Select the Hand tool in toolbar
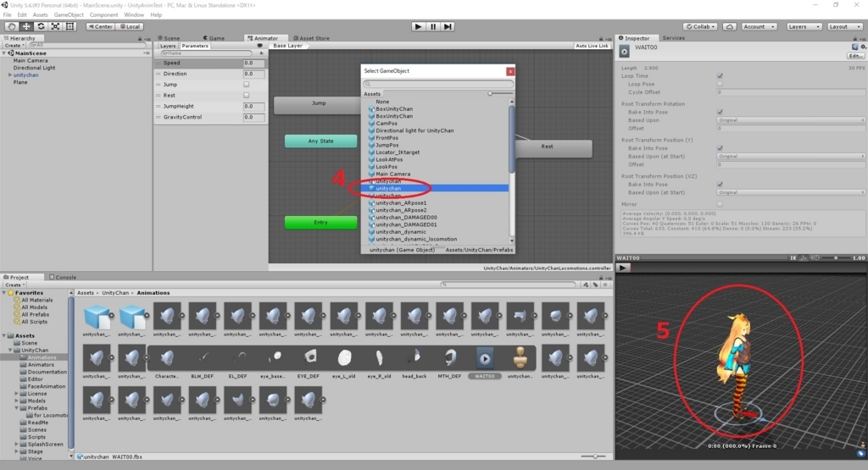Screen dimensions: 868x470 coord(11,26)
